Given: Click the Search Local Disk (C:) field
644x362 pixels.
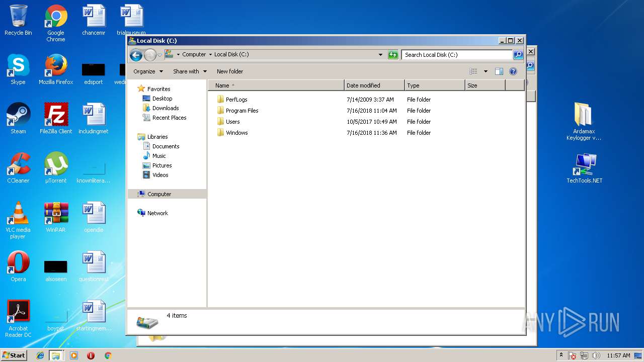Looking at the screenshot, I should pyautogui.click(x=457, y=55).
